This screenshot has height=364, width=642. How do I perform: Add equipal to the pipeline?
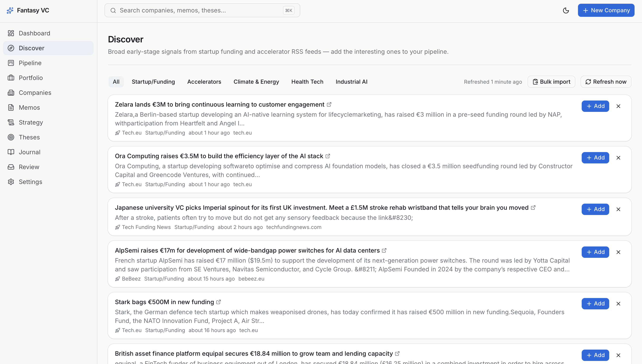click(x=595, y=355)
